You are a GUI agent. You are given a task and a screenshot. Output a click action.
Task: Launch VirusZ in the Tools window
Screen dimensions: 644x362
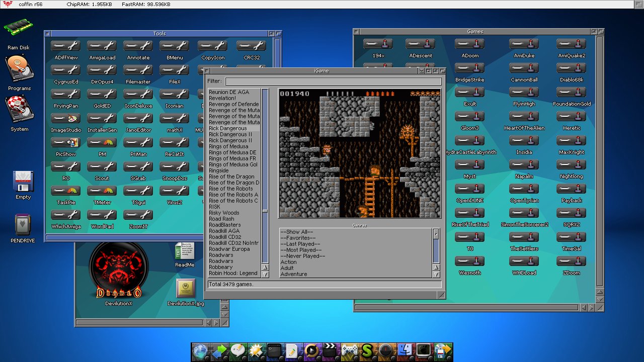(175, 191)
